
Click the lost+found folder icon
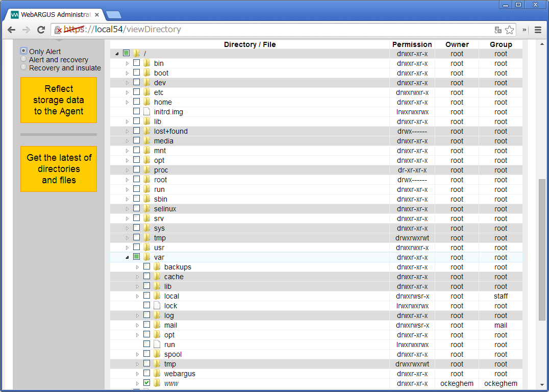(x=147, y=131)
